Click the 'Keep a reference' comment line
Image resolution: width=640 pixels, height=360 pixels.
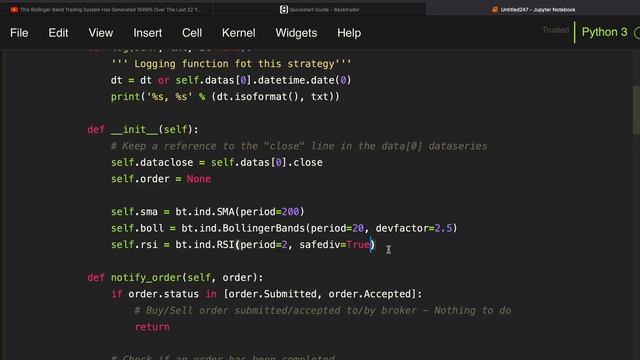click(299, 146)
